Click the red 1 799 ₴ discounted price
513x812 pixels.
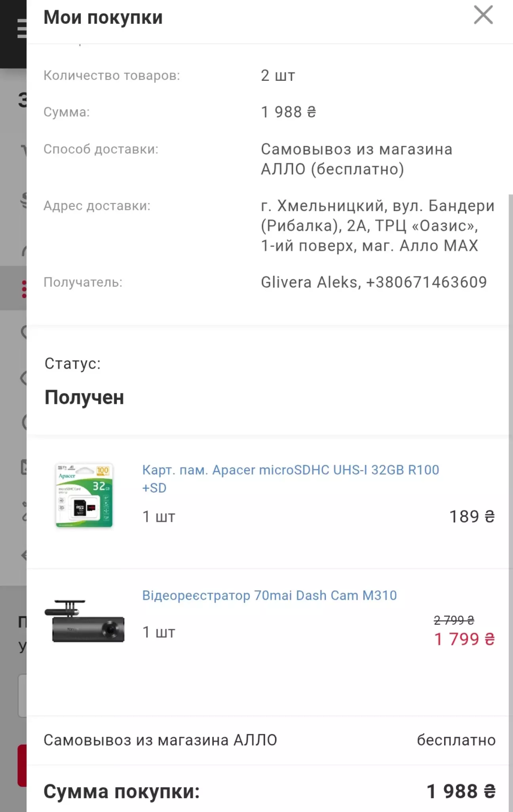pyautogui.click(x=464, y=639)
